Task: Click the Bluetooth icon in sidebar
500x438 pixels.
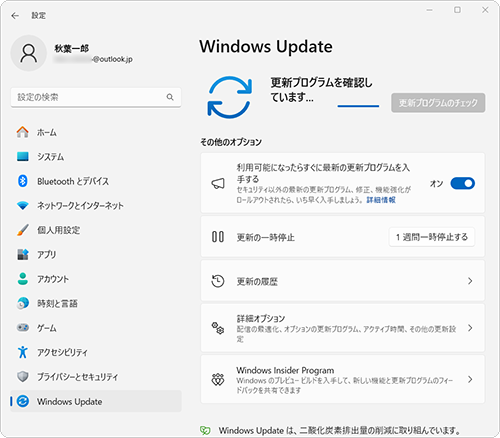Action: [x=23, y=181]
